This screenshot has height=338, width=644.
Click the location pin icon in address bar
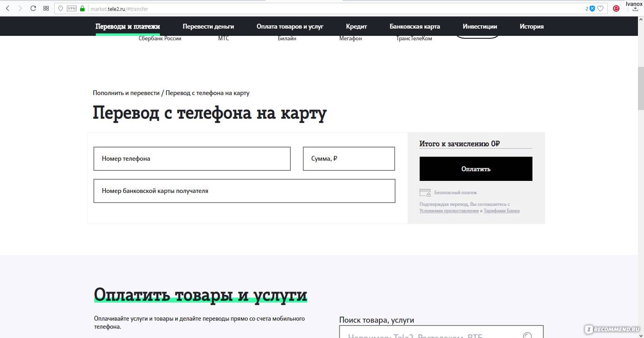pyautogui.click(x=60, y=8)
